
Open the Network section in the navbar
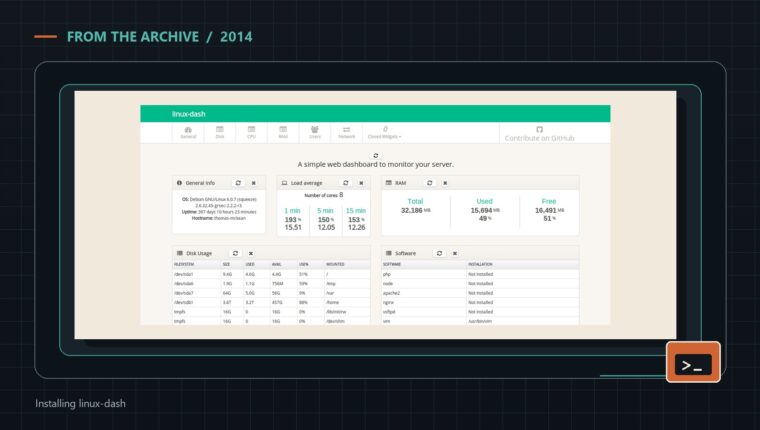click(347, 132)
